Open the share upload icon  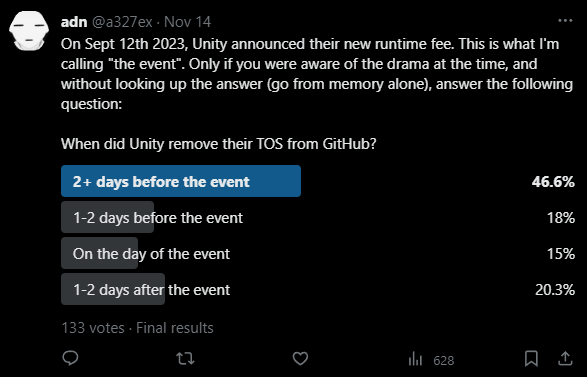coord(565,359)
